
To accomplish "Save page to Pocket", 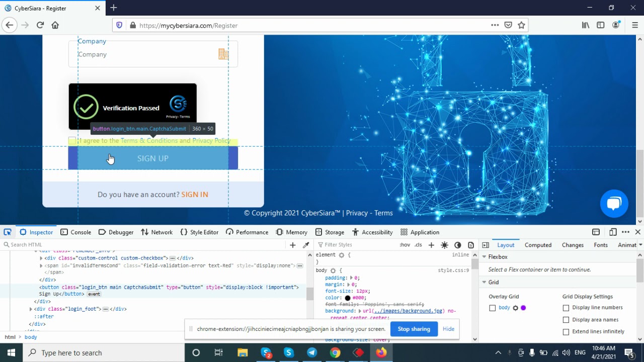I will tap(508, 25).
